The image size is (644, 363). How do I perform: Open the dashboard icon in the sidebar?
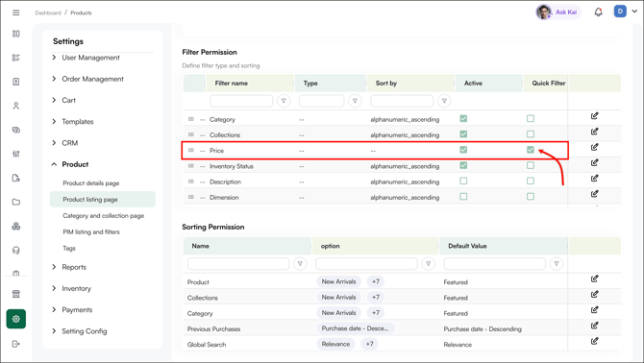pyautogui.click(x=16, y=34)
